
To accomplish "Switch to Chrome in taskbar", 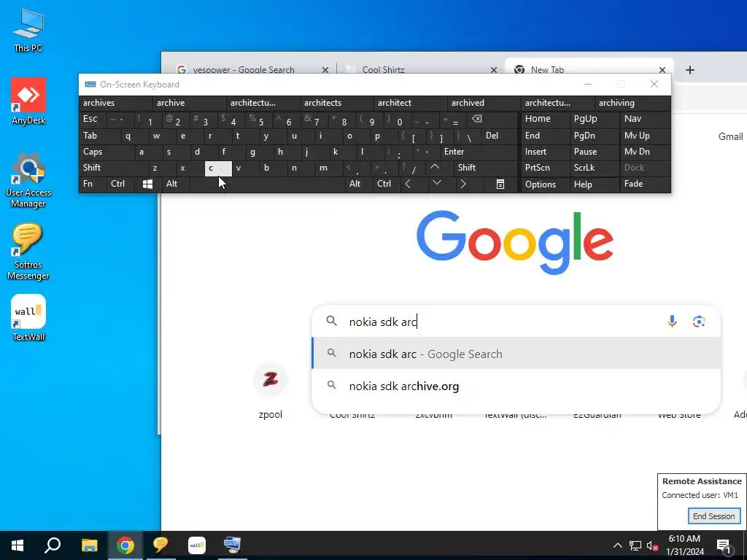I will point(125,545).
